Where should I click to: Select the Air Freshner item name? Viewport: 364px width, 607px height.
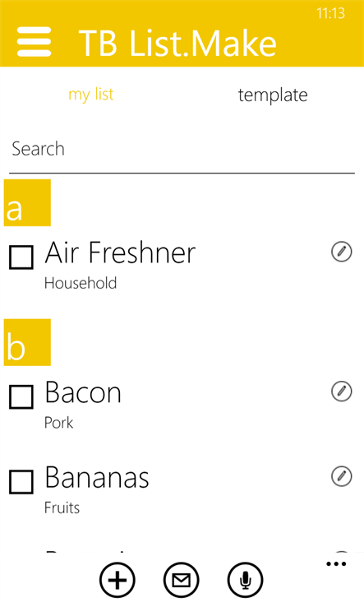point(120,253)
